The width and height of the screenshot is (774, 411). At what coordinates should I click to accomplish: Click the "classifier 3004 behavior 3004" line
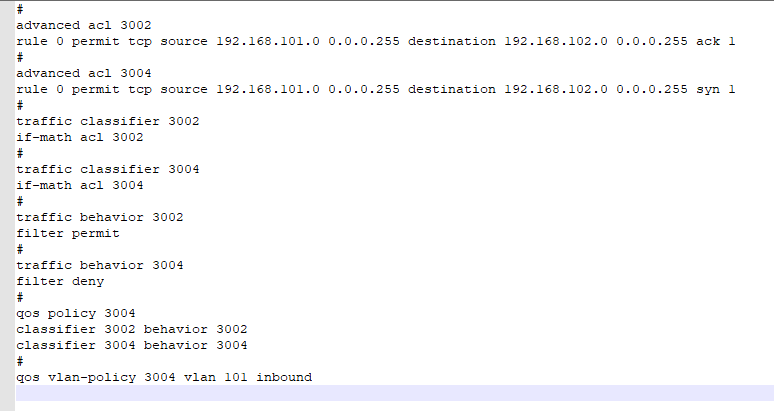132,345
